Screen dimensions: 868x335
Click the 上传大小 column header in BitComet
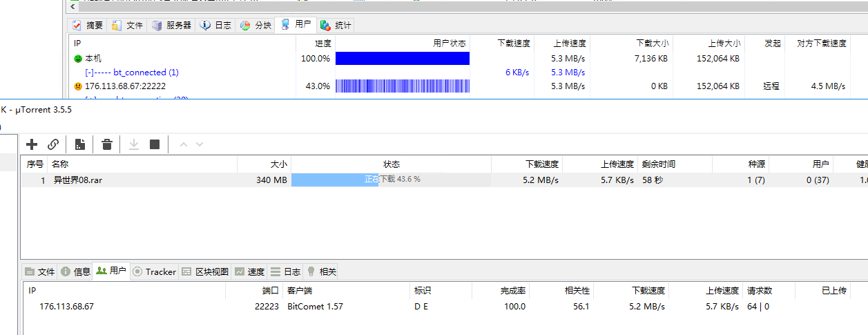[709, 44]
